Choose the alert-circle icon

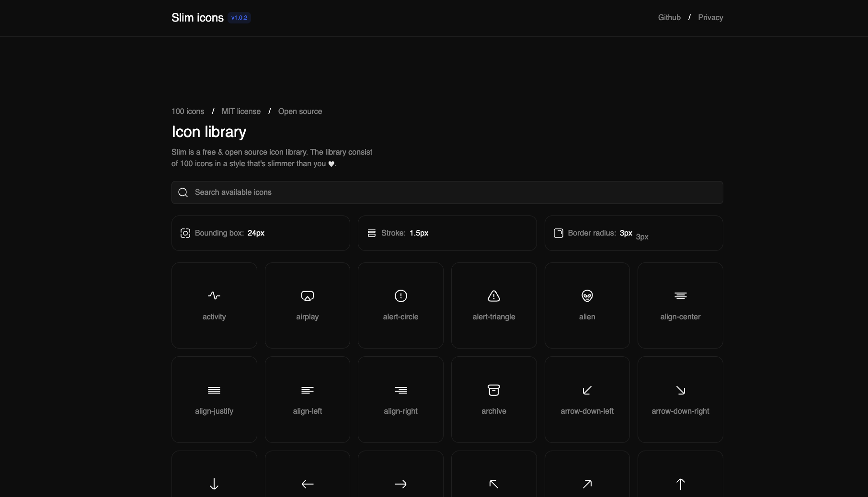[400, 305]
